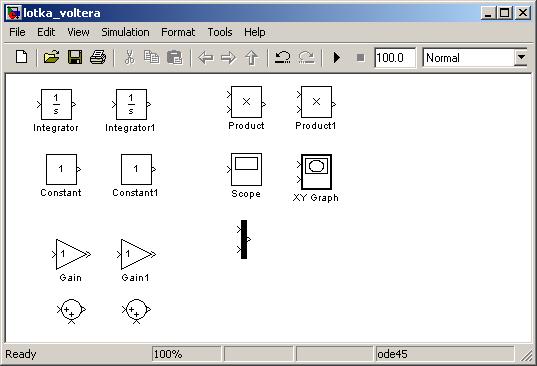The width and height of the screenshot is (537, 366).
Task: Select the Constant1 block
Action: click(x=136, y=169)
